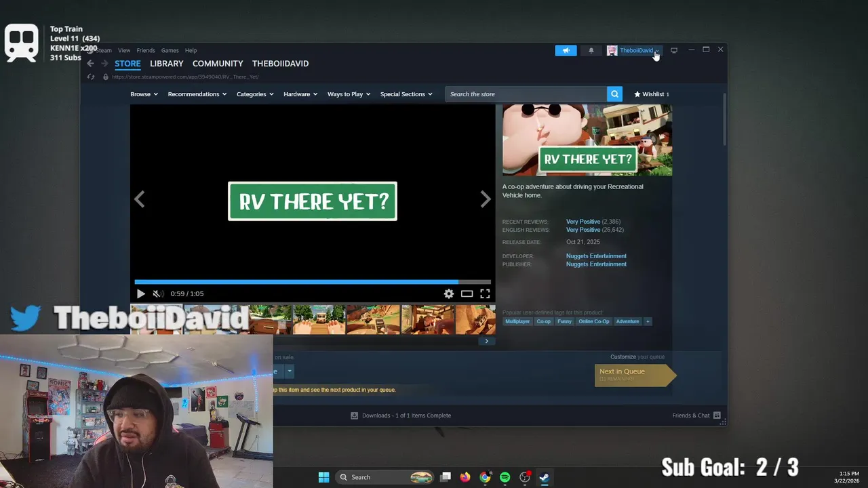This screenshot has width=868, height=488.
Task: Open the Windows Start menu
Action: coord(323,477)
